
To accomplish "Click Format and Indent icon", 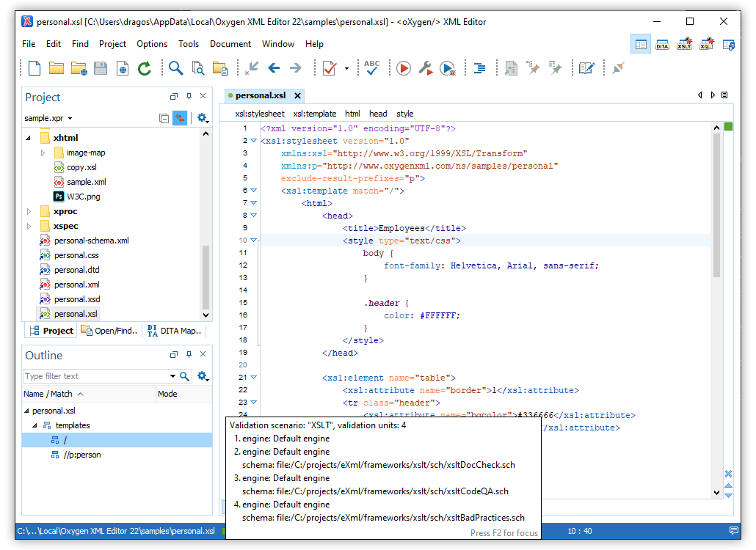I will 480,68.
